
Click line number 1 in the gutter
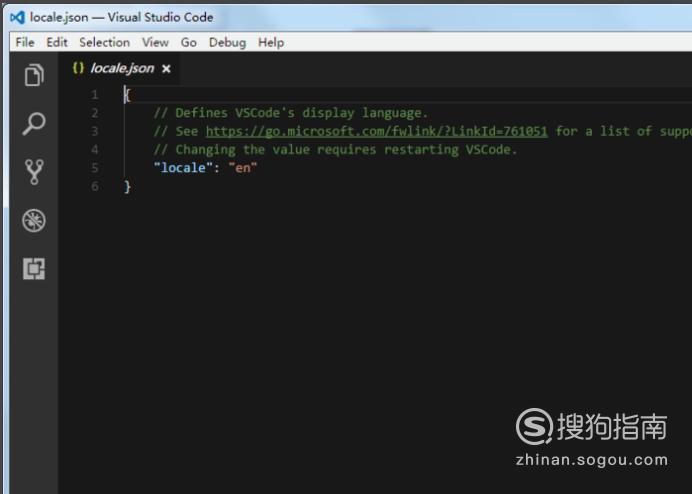click(x=94, y=94)
